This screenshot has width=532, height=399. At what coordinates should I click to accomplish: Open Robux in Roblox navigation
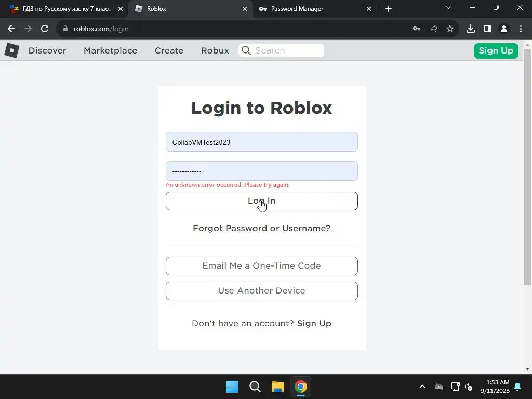pos(215,50)
